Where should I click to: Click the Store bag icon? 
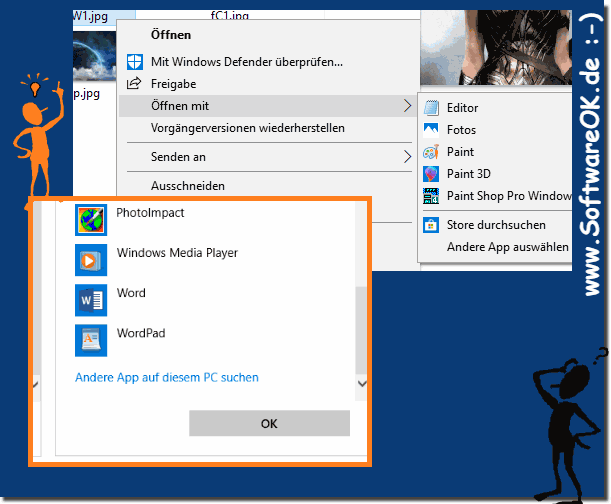[x=431, y=225]
